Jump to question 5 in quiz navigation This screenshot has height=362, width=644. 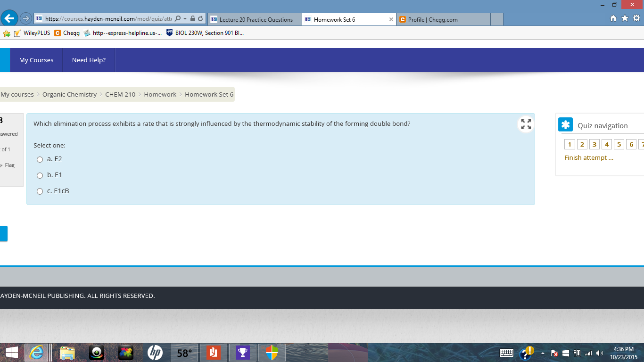click(619, 145)
